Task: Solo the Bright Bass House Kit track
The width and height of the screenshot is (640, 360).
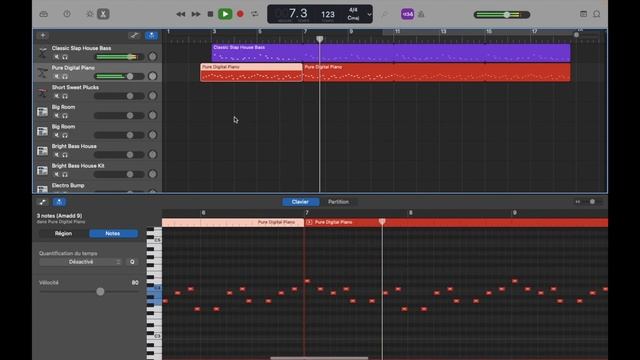Action: coord(65,174)
